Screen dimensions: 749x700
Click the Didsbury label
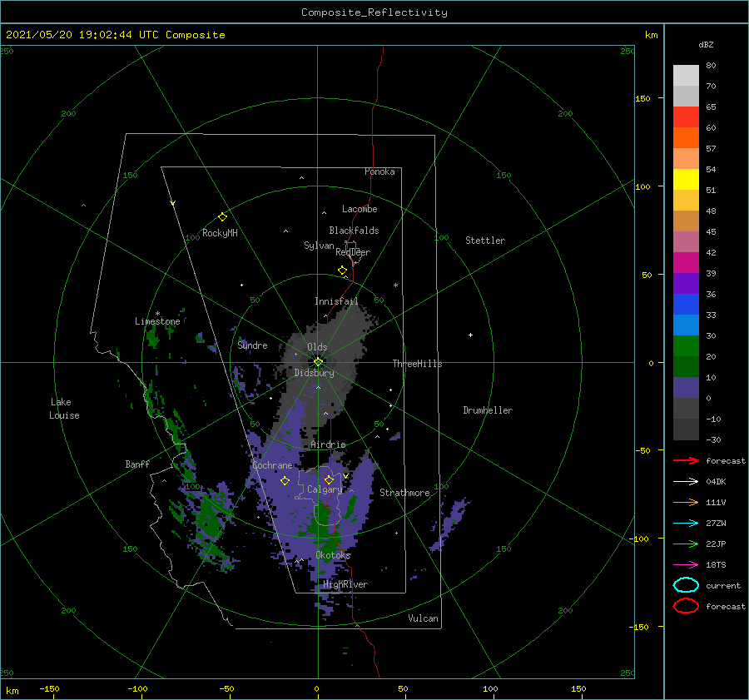(314, 373)
